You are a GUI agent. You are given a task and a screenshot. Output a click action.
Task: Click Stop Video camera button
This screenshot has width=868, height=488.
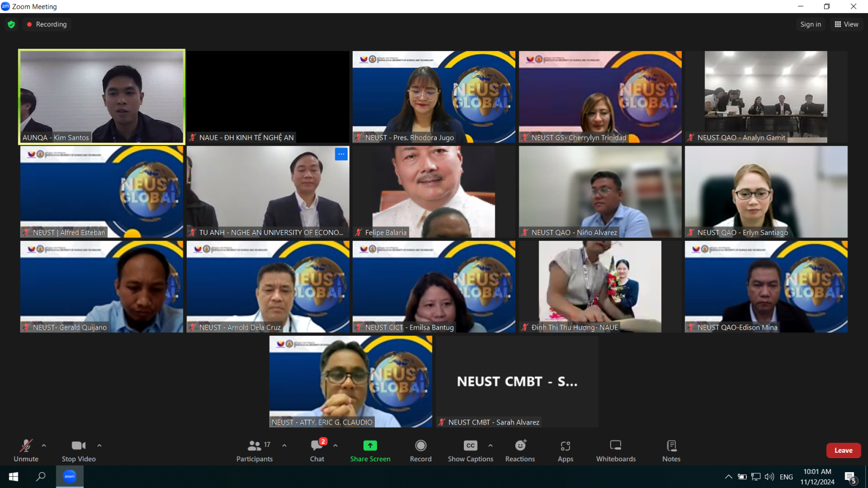coord(79,451)
